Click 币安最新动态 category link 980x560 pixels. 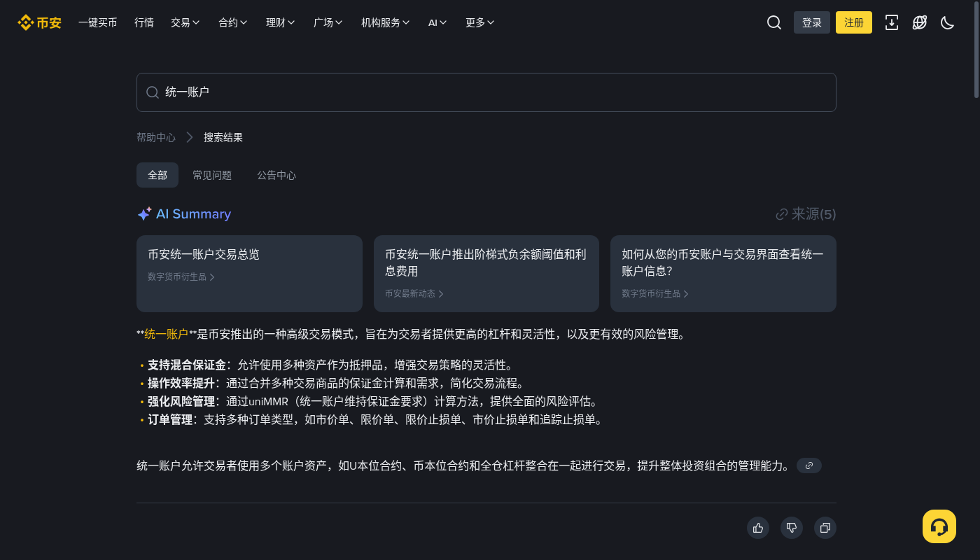(414, 294)
